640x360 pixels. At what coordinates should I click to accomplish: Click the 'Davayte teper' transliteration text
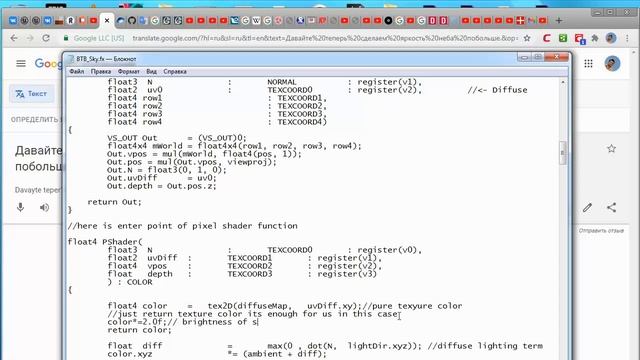(38, 190)
